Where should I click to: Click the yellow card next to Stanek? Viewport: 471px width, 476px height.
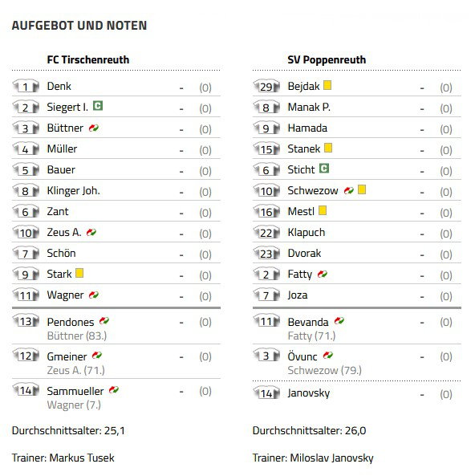tap(327, 148)
